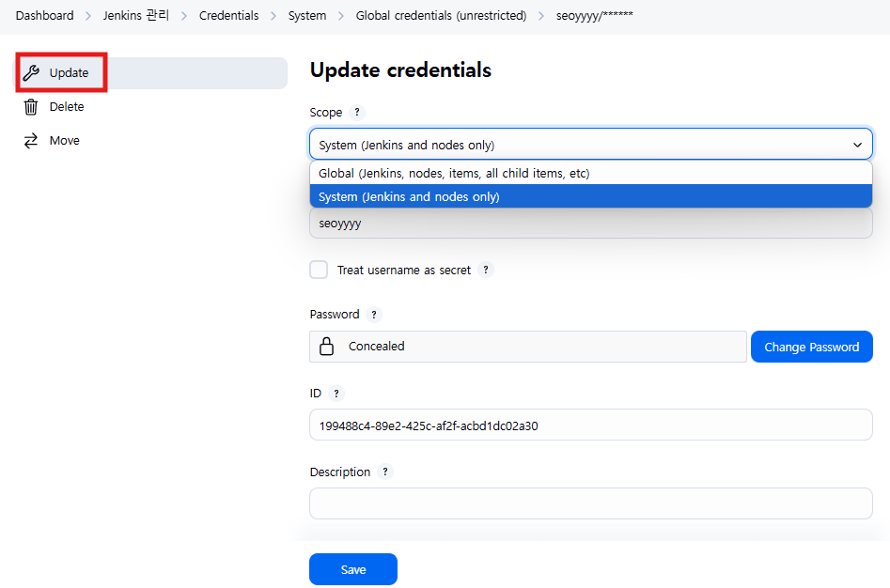Choose System (Jenkins and nodes only) option

(x=590, y=196)
